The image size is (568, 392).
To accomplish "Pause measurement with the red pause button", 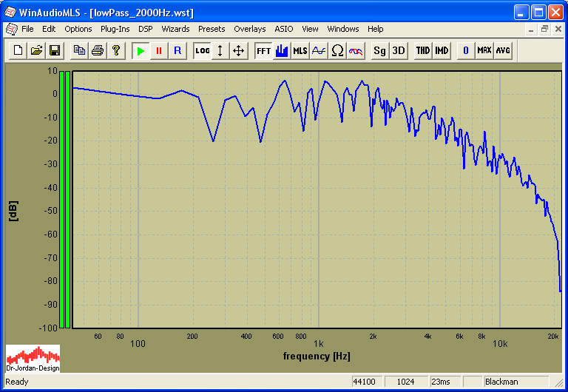I will pyautogui.click(x=158, y=50).
